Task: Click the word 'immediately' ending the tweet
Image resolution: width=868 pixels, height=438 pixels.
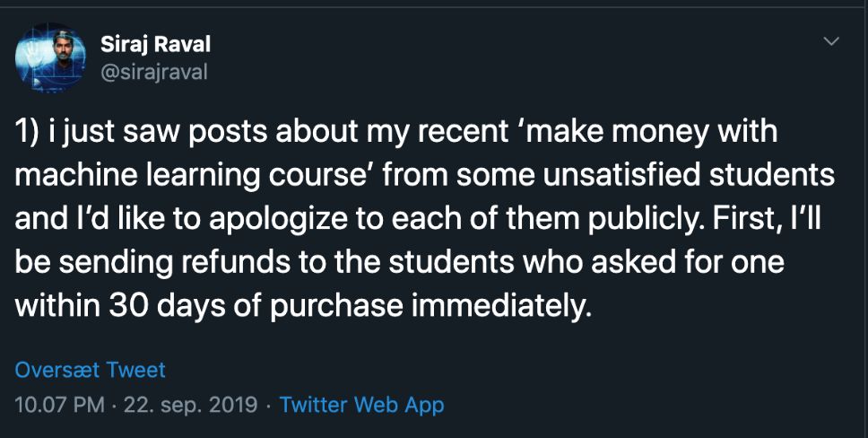Action: click(500, 306)
